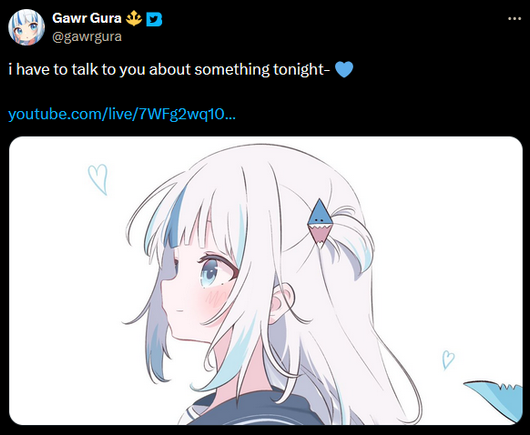Visit the @gawrgura handle link

pyautogui.click(x=87, y=37)
